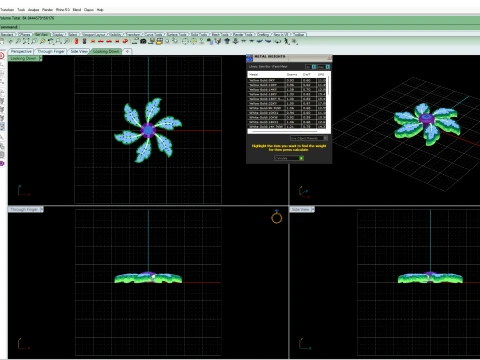This screenshot has height=360, width=480.
Task: Click the star icon at toolbar end
Action: (295, 41)
